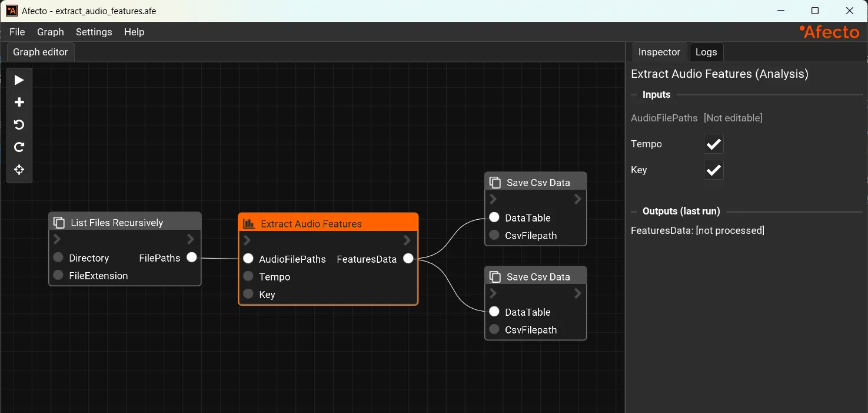Click the Extract Audio Features (Analysis) heading
Viewport: 868px width, 413px height.
point(720,74)
